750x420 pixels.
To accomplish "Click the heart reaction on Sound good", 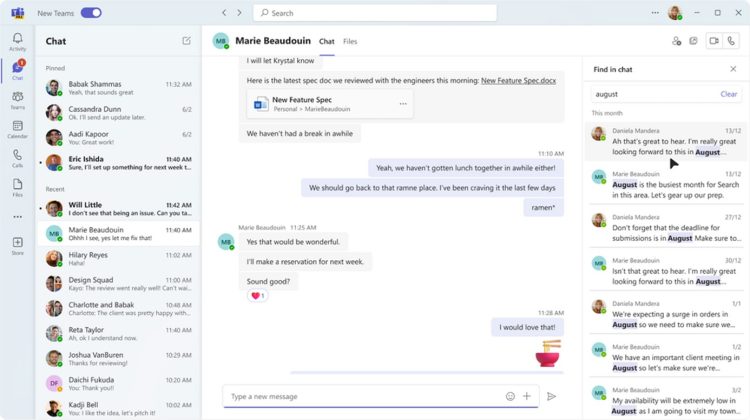I will click(258, 296).
